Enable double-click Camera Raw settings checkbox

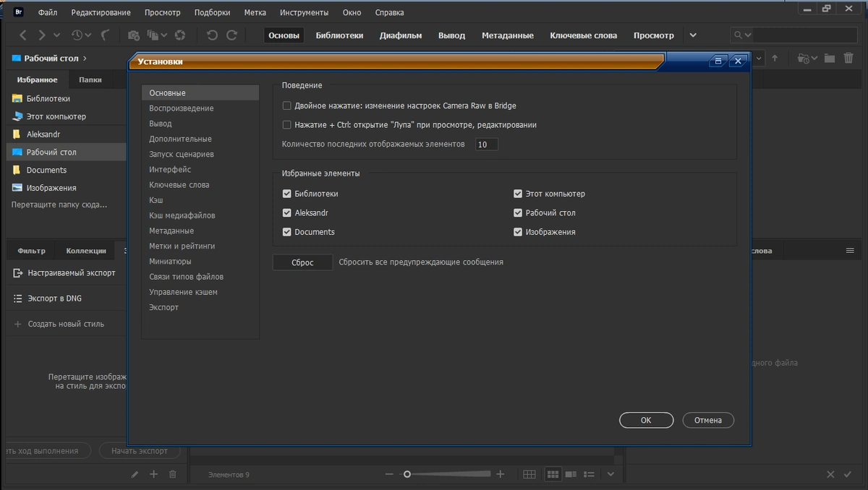(x=287, y=106)
